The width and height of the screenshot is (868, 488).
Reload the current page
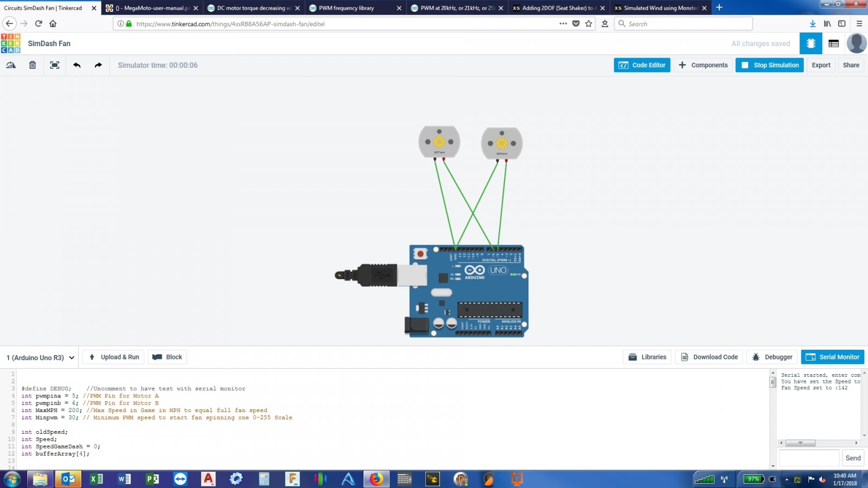click(x=39, y=23)
